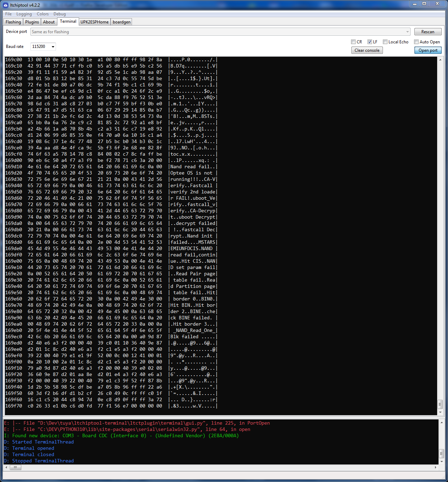Image resolution: width=448 pixels, height=482 pixels.
Task: Uncheck the LF checkbox
Action: 370,42
